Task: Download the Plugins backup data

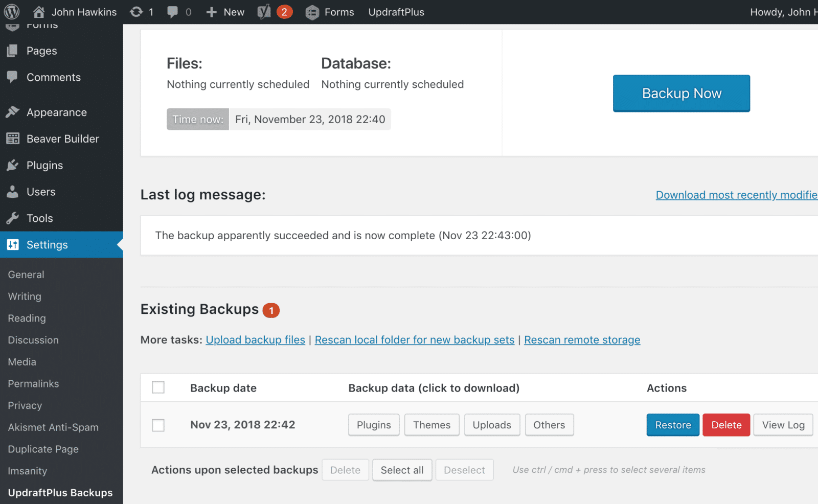Action: pyautogui.click(x=374, y=425)
